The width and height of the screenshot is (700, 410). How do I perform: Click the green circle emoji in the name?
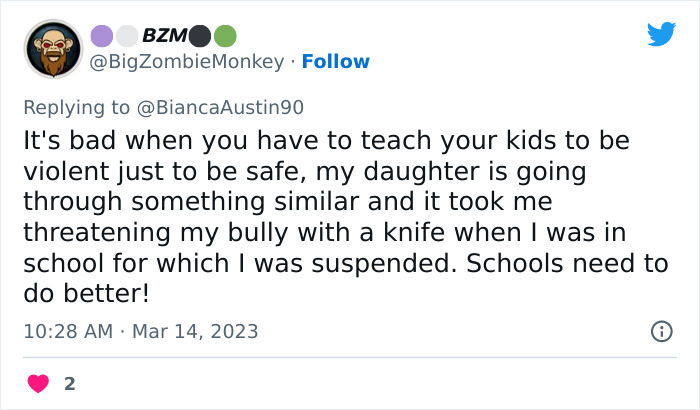(226, 36)
